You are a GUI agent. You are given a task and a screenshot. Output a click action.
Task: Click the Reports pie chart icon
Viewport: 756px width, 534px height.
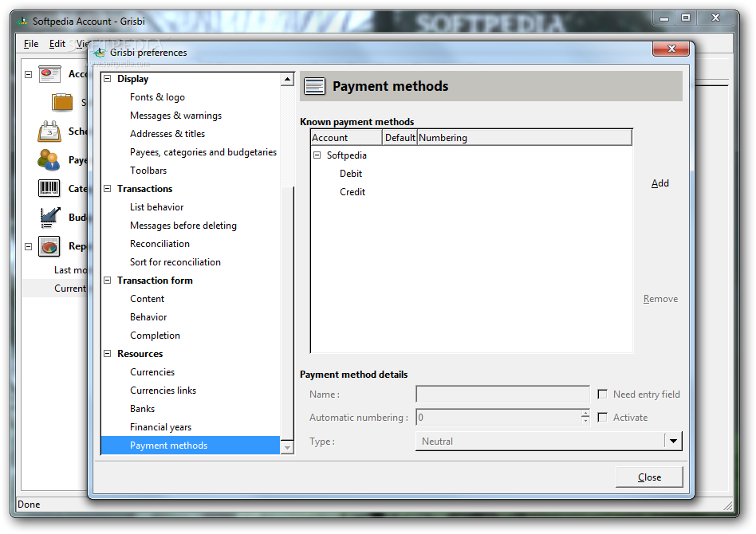click(x=49, y=246)
